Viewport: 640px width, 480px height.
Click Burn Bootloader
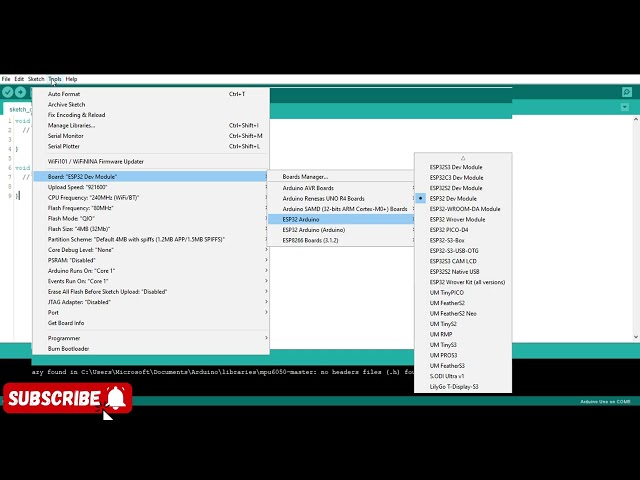pos(151,349)
